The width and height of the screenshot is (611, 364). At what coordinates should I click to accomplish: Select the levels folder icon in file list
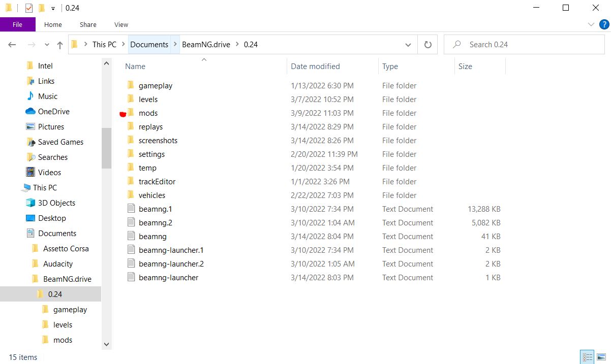(x=130, y=99)
